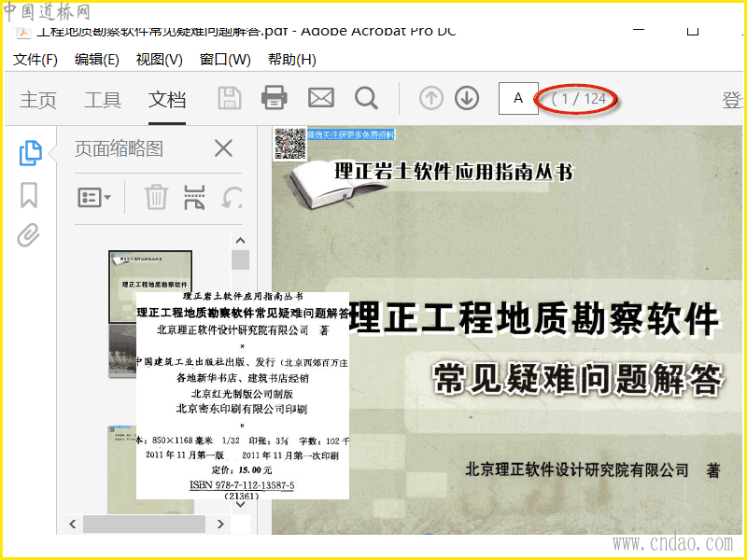Click the print pages icon in thumbnails panel
Viewport: 747px width, 560px height.
[x=194, y=197]
